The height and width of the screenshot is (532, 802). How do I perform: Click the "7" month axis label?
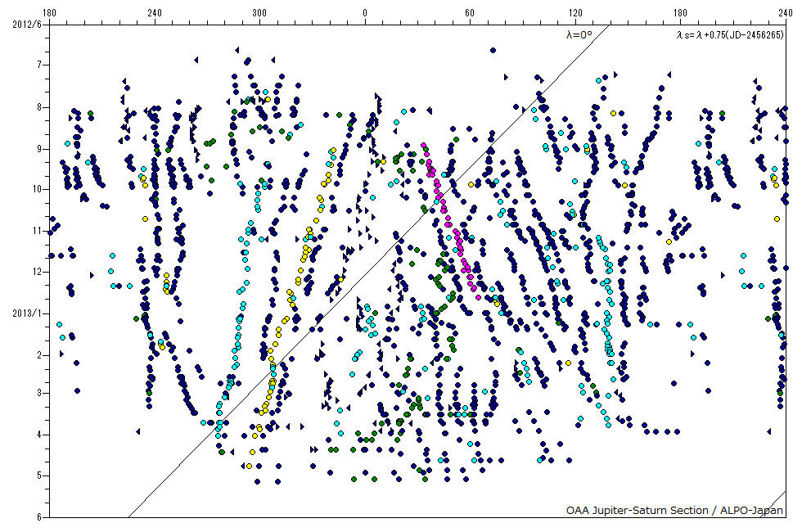(39, 65)
